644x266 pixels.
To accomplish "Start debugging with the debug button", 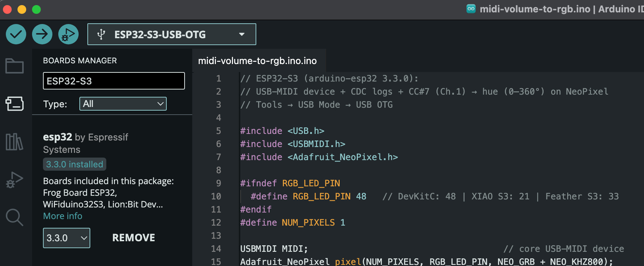I will tap(68, 34).
